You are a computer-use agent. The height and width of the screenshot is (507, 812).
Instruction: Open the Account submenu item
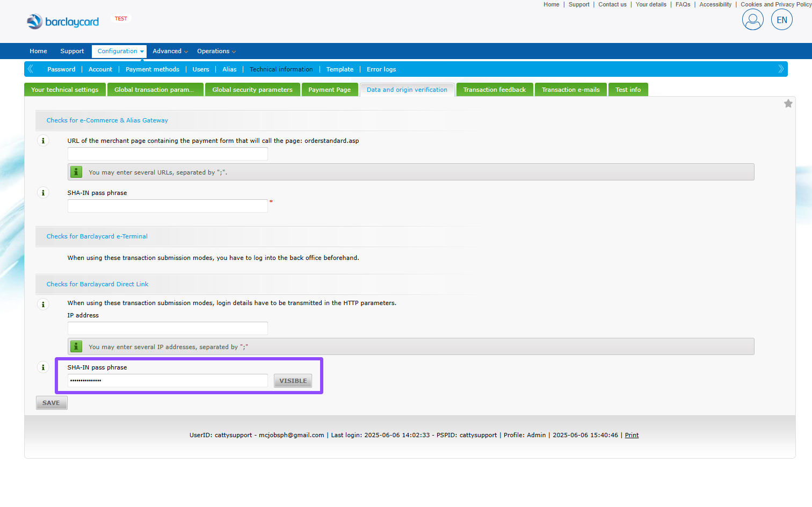pyautogui.click(x=100, y=69)
